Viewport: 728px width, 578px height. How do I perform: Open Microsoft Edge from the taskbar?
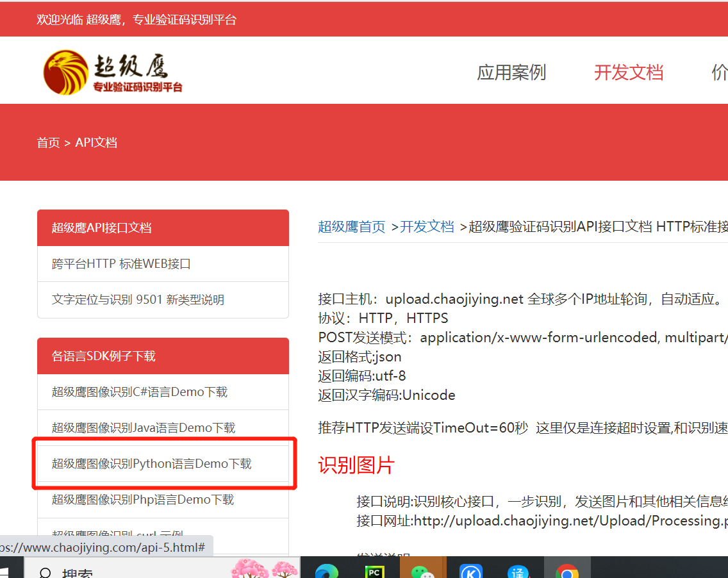click(327, 572)
